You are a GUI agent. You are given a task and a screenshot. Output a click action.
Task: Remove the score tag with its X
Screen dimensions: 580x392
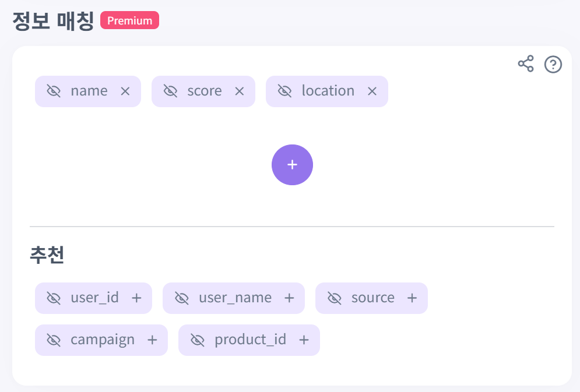tap(240, 91)
